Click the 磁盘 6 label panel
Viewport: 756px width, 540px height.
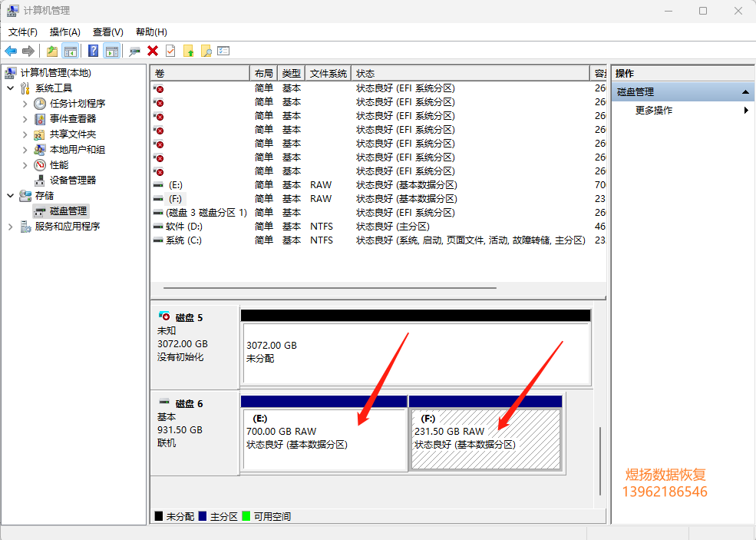(x=195, y=433)
